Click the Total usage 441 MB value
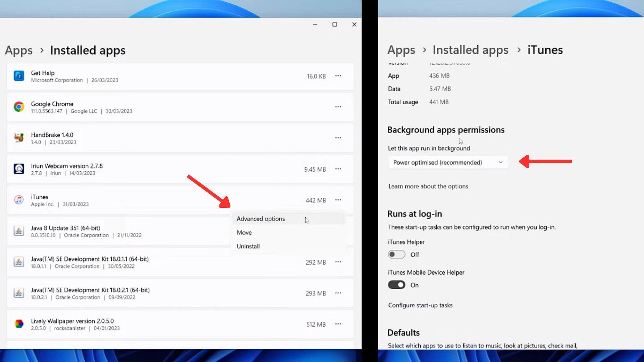The width and height of the screenshot is (644, 362). pos(439,102)
